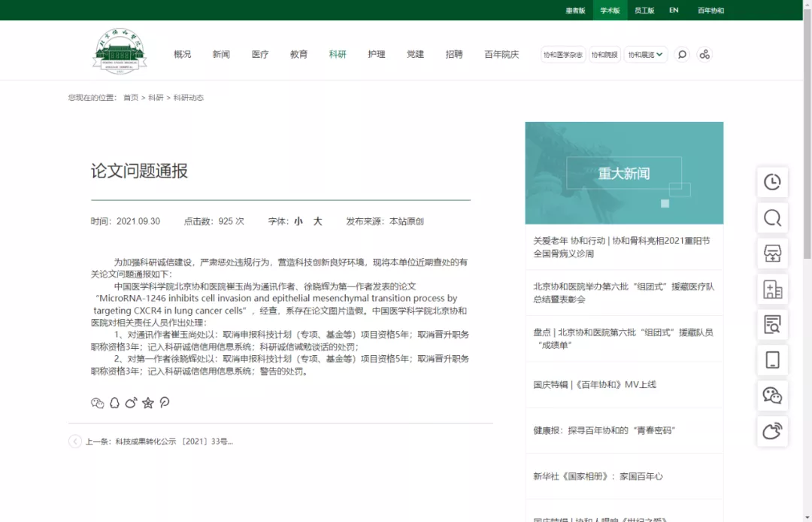This screenshot has height=522, width=812.
Task: Click the mobile phone icon in sidebar
Action: click(772, 360)
